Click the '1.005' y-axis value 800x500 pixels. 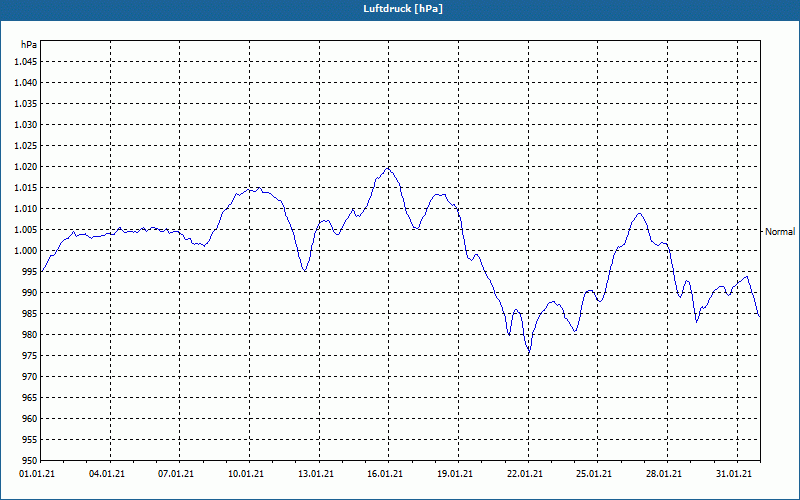point(26,230)
